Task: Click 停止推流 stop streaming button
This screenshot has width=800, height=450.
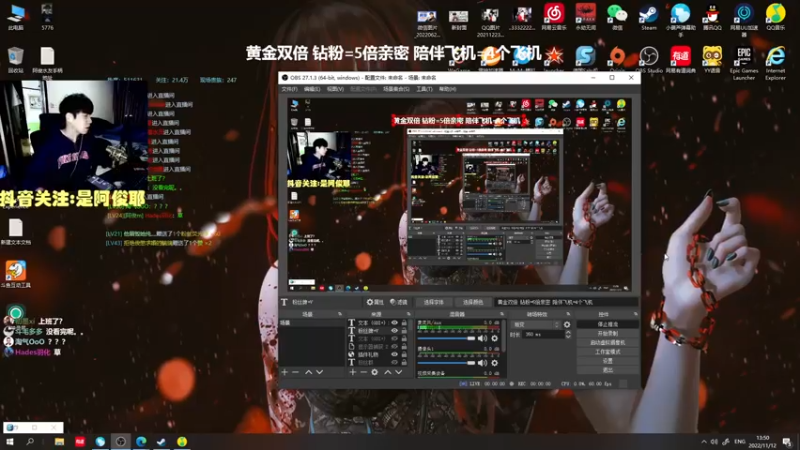Action: tap(607, 324)
